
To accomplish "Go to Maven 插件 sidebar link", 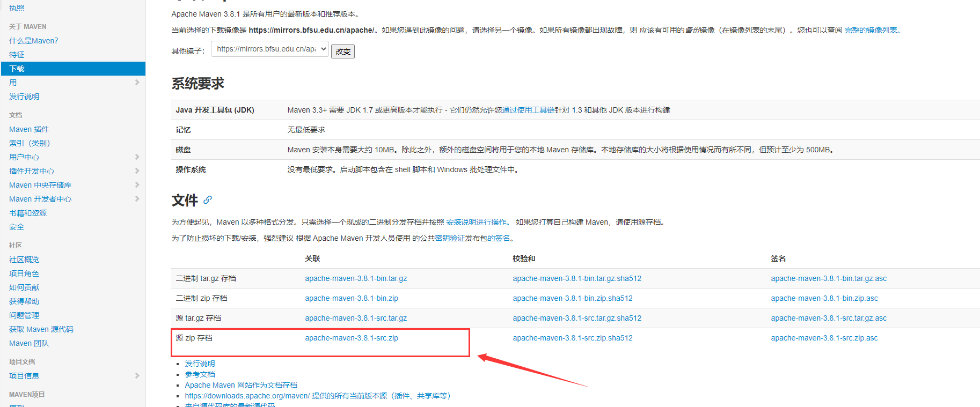I will click(x=29, y=129).
